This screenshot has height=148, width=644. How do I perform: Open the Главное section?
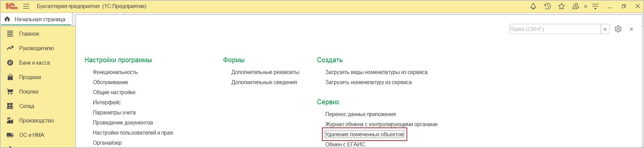pos(29,34)
